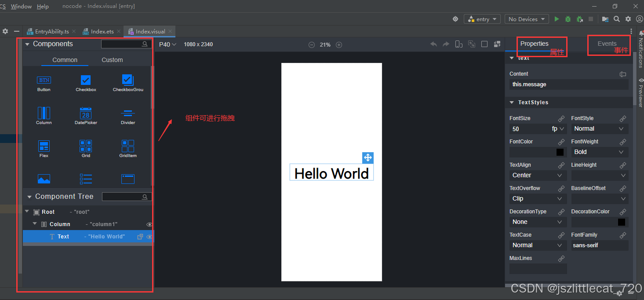This screenshot has height=300, width=644.
Task: Pick the DatePicker component icon
Action: [x=86, y=113]
